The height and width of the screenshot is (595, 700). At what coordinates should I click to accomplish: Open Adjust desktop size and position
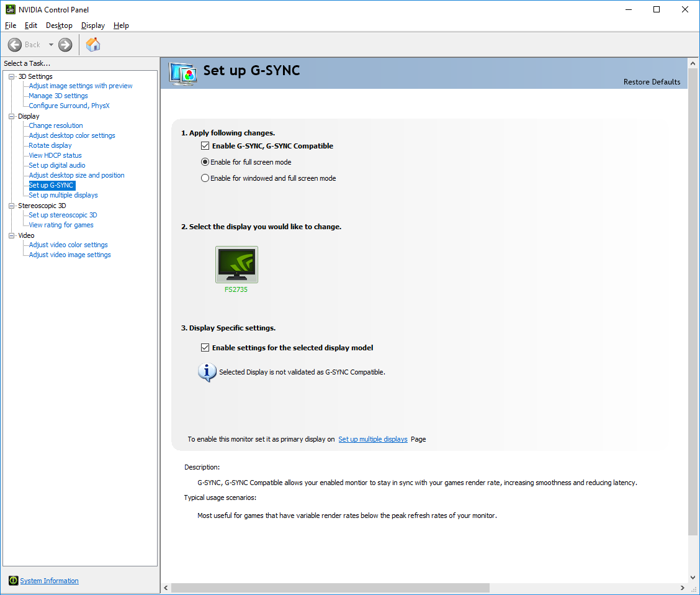point(76,175)
